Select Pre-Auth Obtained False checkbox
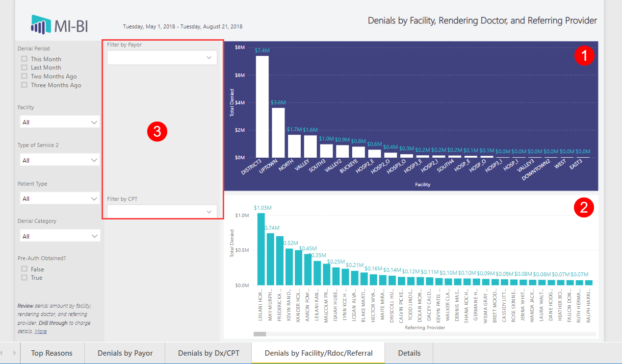 pyautogui.click(x=24, y=269)
